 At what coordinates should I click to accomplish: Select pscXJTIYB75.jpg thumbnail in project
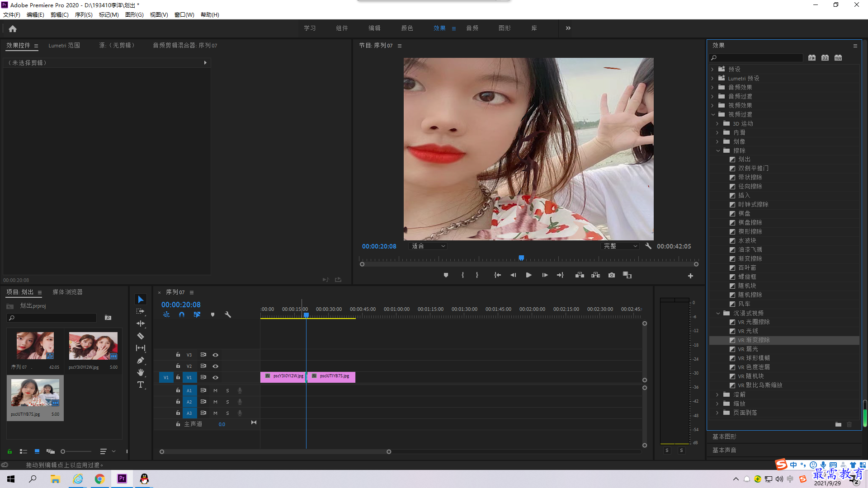click(x=35, y=393)
